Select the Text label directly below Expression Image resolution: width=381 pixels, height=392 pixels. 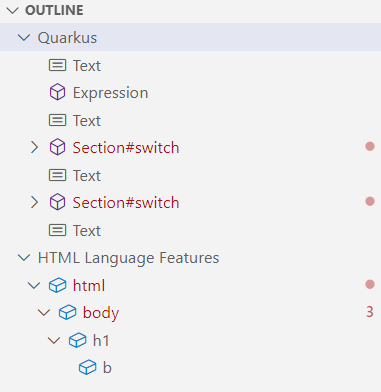click(x=87, y=121)
